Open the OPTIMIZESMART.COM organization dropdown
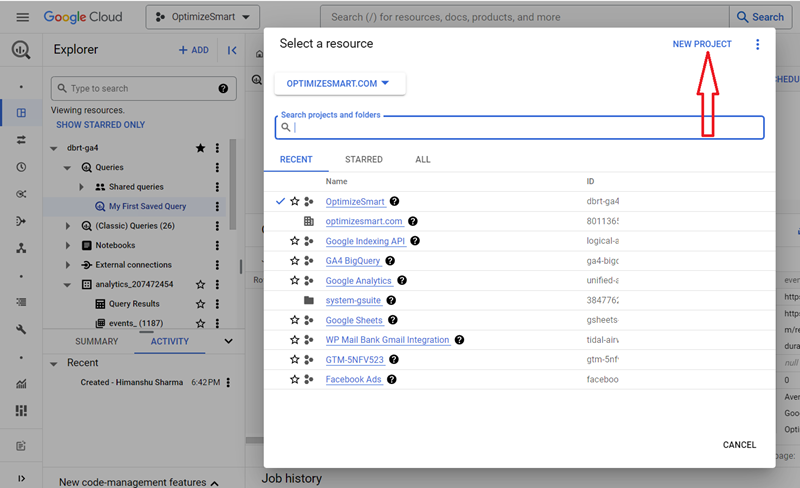This screenshot has height=488, width=800. (x=340, y=83)
